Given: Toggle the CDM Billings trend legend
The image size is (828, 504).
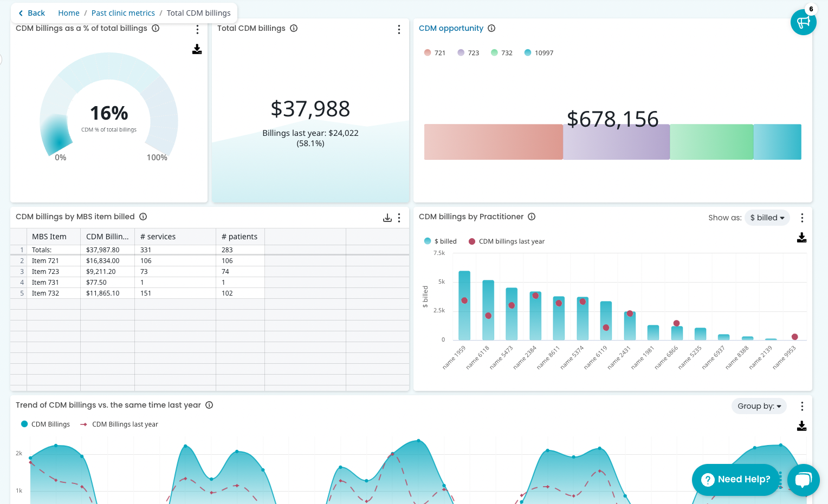Looking at the screenshot, I should tap(46, 424).
